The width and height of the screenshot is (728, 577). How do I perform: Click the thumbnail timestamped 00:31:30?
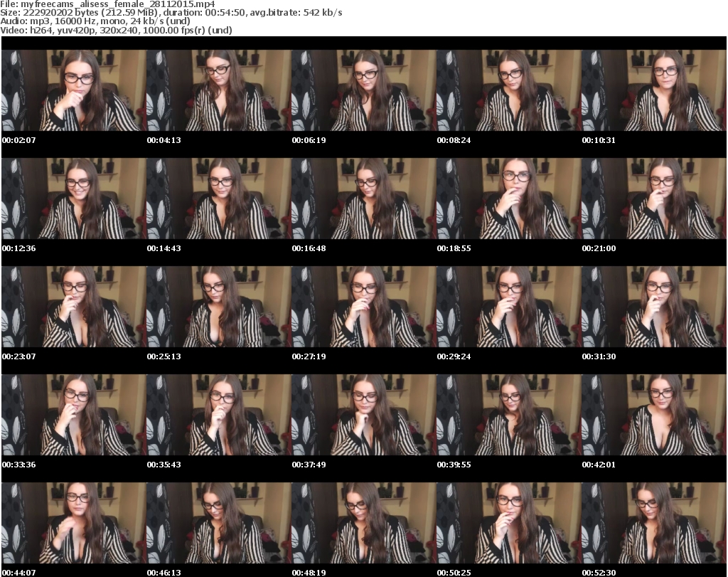(653, 307)
